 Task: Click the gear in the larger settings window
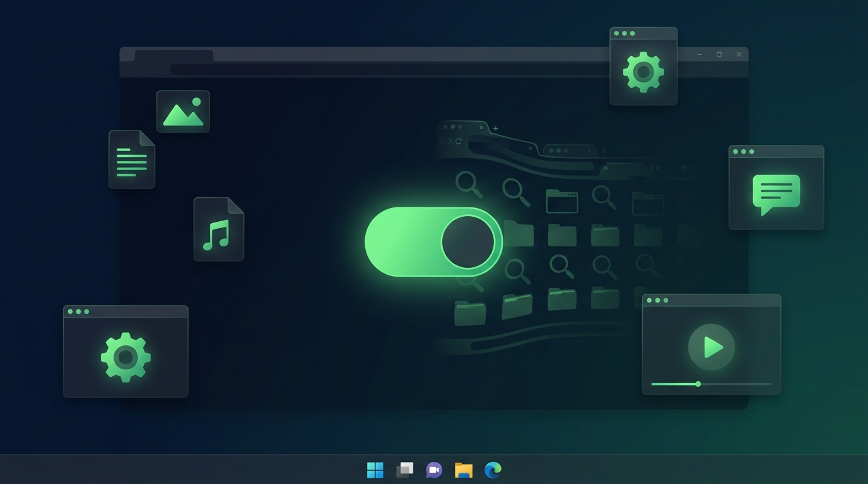[126, 357]
